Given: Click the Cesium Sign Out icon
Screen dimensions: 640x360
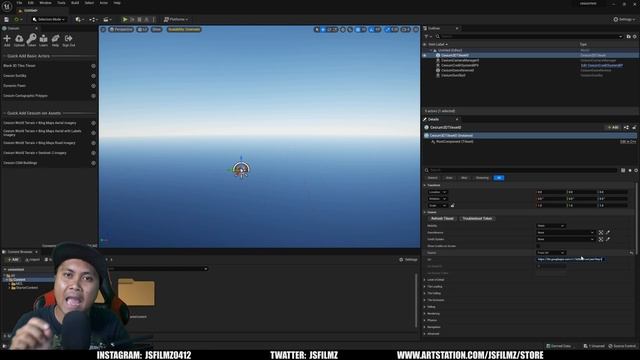Looking at the screenshot, I should click(69, 40).
